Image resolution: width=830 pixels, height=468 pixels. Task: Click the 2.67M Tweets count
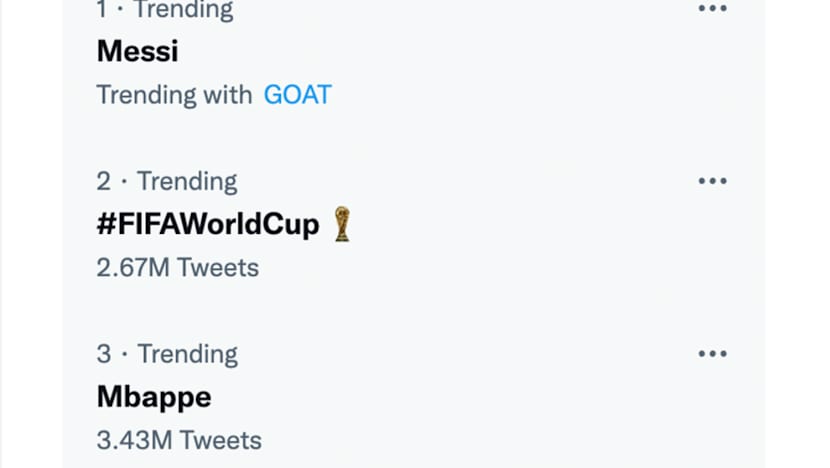coord(177,268)
